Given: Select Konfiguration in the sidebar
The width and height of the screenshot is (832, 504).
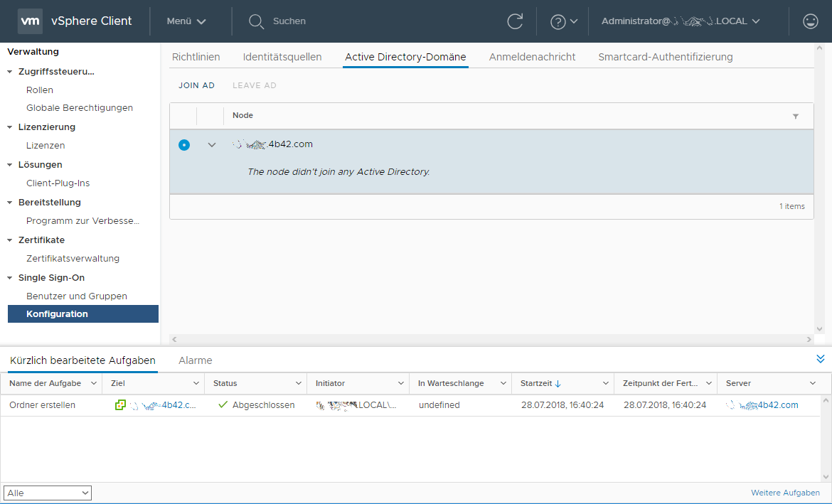Looking at the screenshot, I should (x=82, y=313).
